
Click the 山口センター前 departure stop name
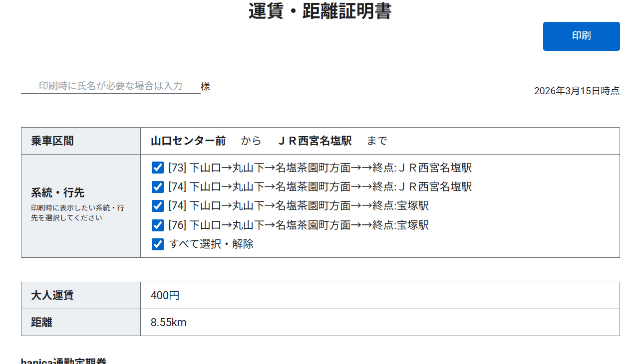(188, 141)
